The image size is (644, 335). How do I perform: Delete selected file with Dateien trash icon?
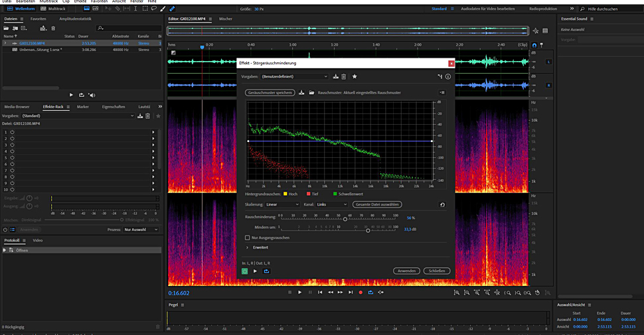tap(53, 29)
